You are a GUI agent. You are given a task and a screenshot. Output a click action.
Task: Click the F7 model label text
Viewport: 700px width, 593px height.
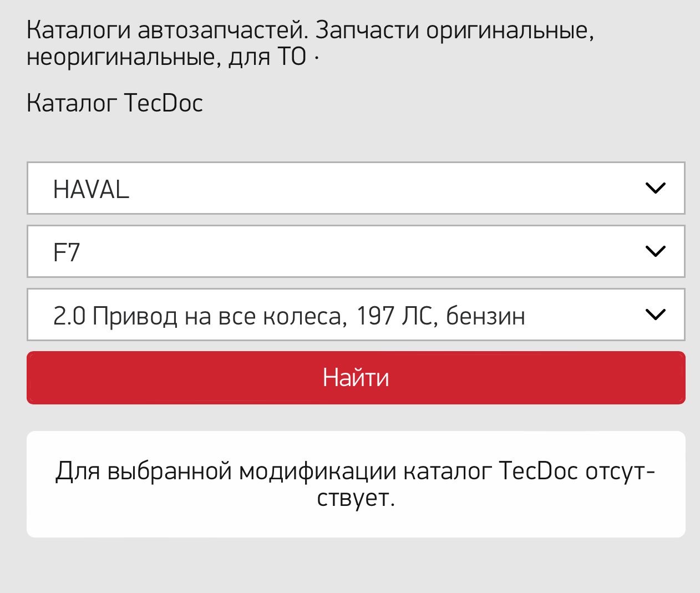coord(67,253)
